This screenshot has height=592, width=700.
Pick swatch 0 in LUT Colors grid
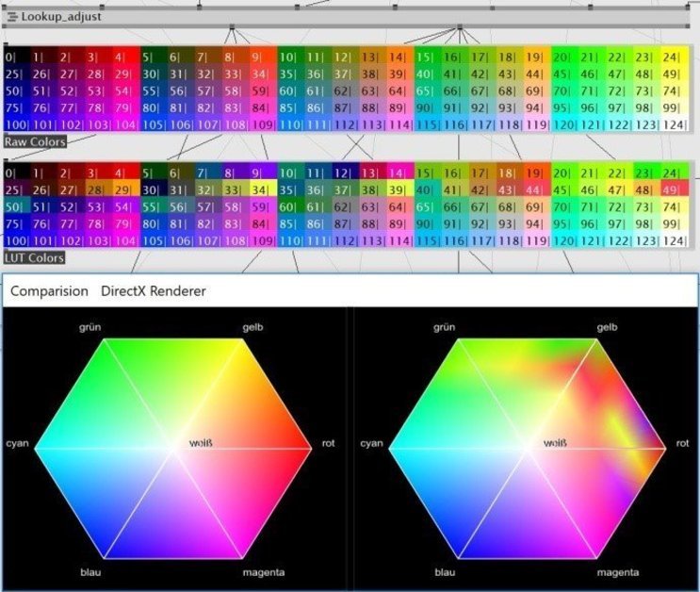click(x=17, y=173)
